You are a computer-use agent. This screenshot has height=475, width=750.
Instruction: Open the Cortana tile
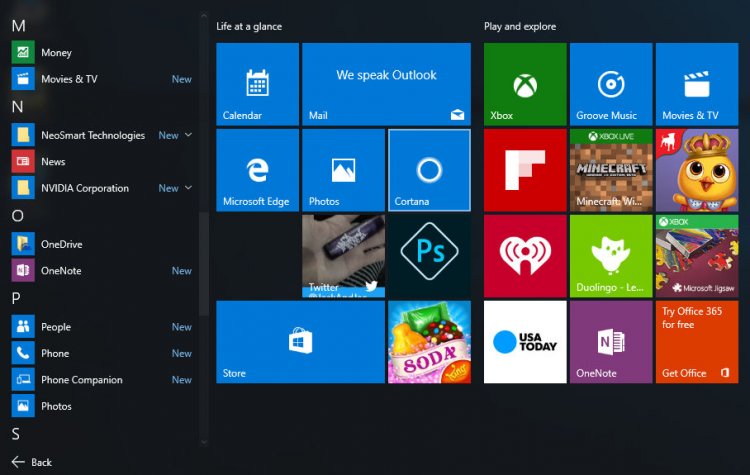pyautogui.click(x=430, y=170)
